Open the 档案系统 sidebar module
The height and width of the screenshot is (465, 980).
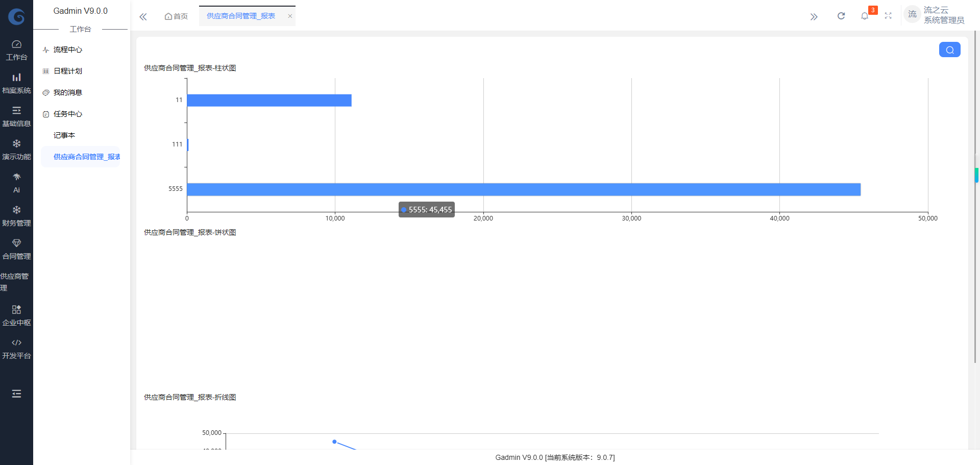click(16, 83)
